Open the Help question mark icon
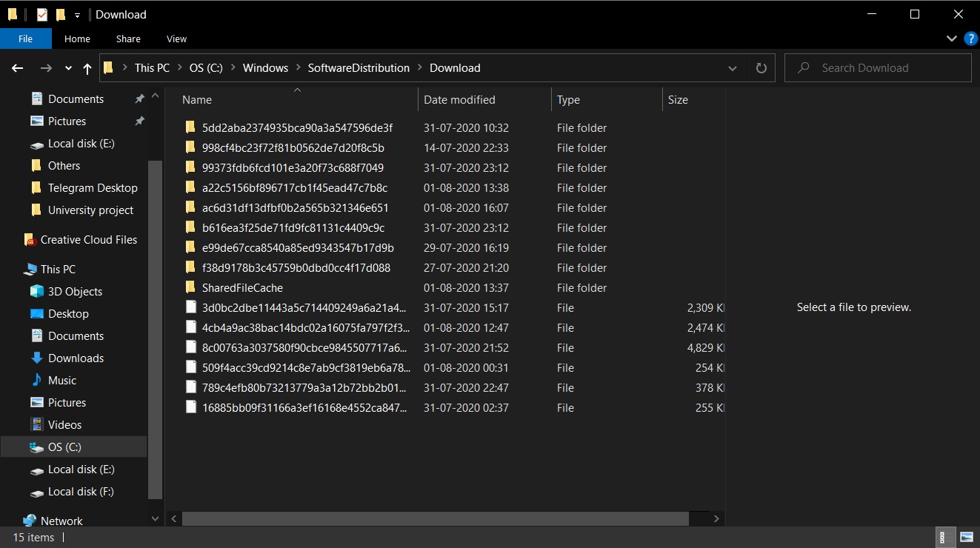This screenshot has height=548, width=980. [x=970, y=39]
